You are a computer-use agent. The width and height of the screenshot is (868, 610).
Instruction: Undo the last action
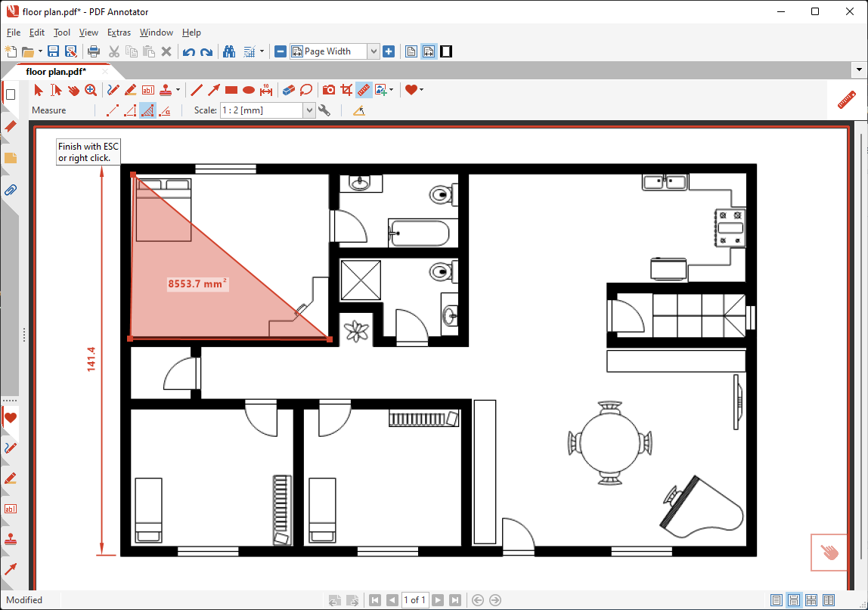pyautogui.click(x=188, y=51)
